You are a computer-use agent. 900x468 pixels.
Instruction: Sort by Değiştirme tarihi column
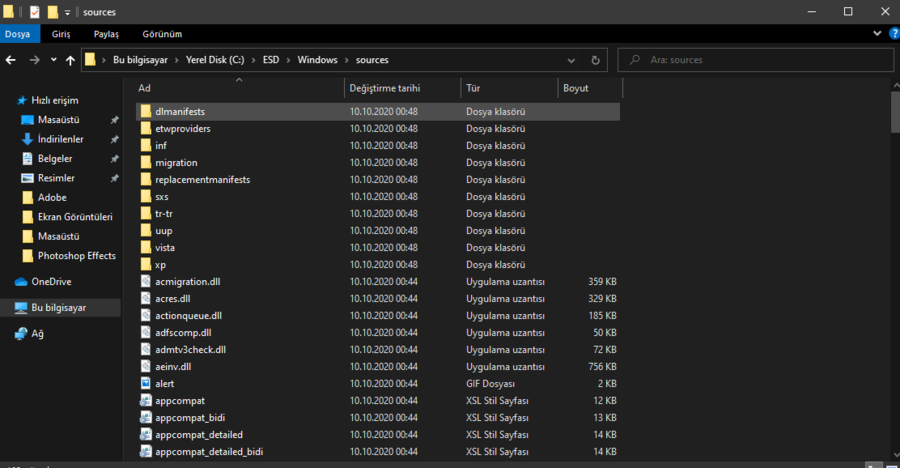[384, 88]
